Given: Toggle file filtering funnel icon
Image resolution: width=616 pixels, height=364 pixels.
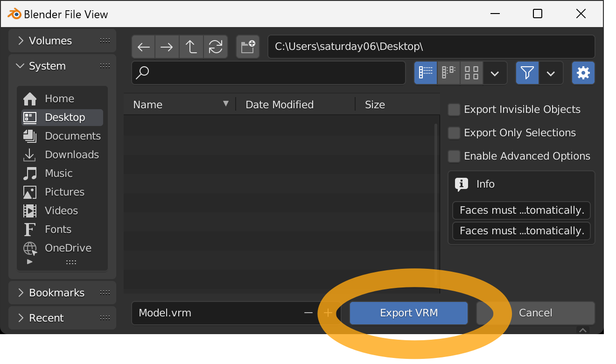Looking at the screenshot, I should [x=527, y=73].
